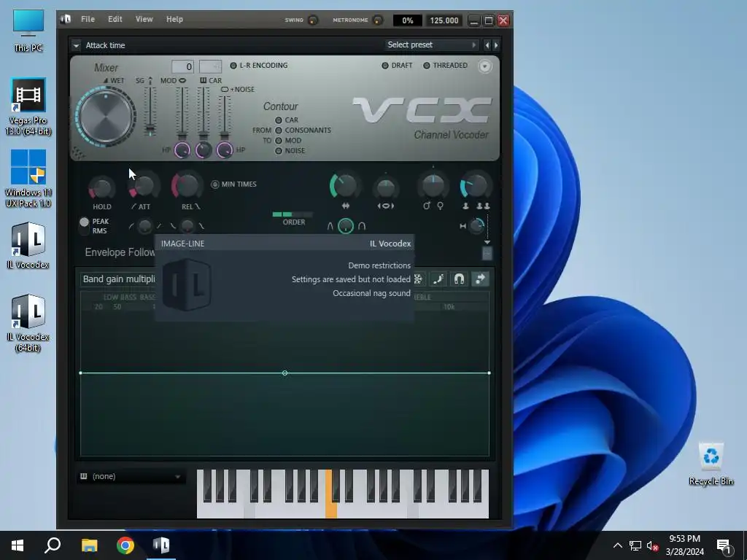The height and width of the screenshot is (560, 747).
Task: Open Chrome from the taskbar
Action: click(125, 545)
